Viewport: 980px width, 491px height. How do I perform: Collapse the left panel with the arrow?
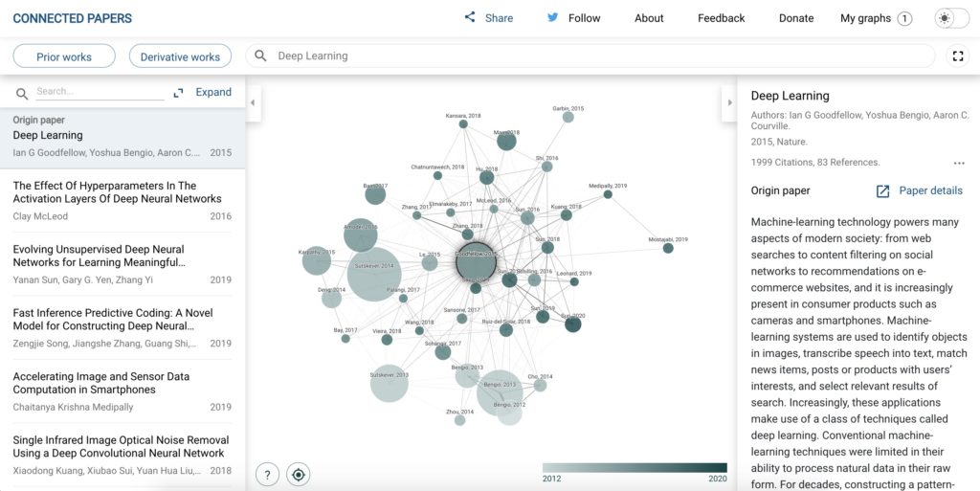tap(253, 102)
